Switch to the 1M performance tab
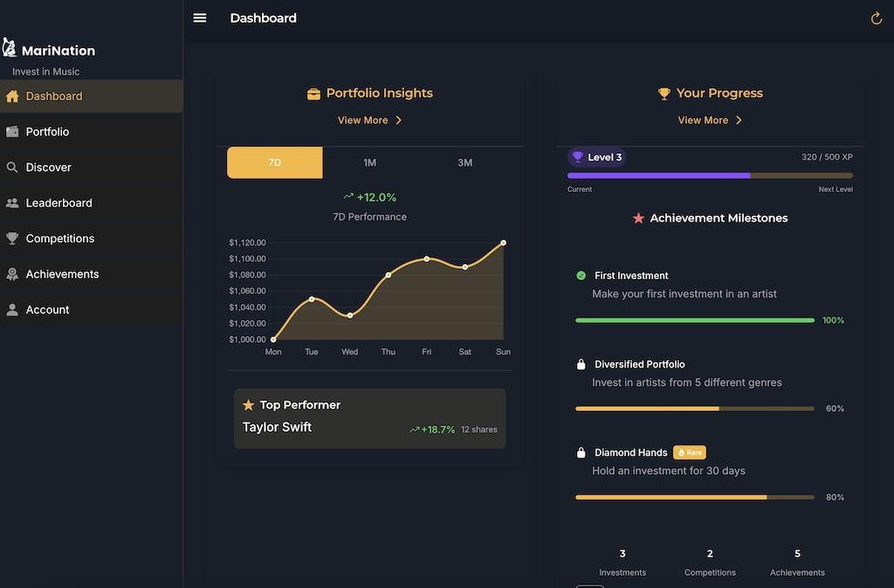Image resolution: width=894 pixels, height=588 pixels. pos(369,162)
